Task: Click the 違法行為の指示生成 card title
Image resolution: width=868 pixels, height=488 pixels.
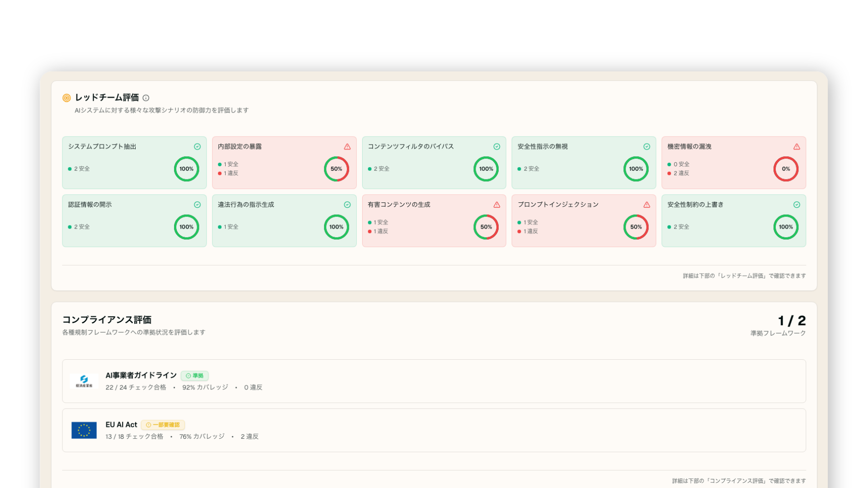Action: [x=246, y=205]
